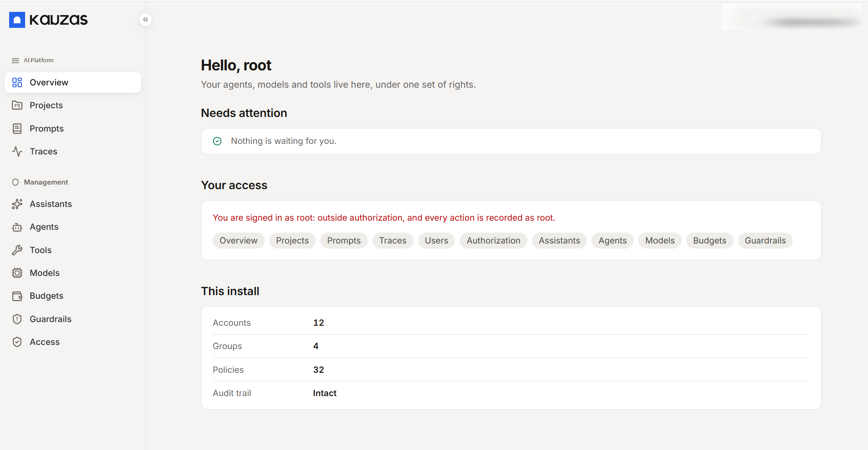Click the Overview grid icon in sidebar
The image size is (868, 450).
click(x=17, y=82)
